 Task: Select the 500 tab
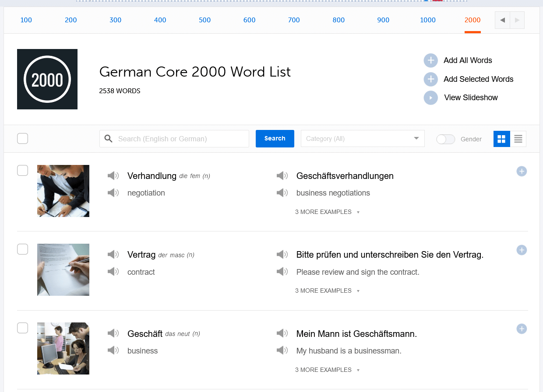click(205, 20)
